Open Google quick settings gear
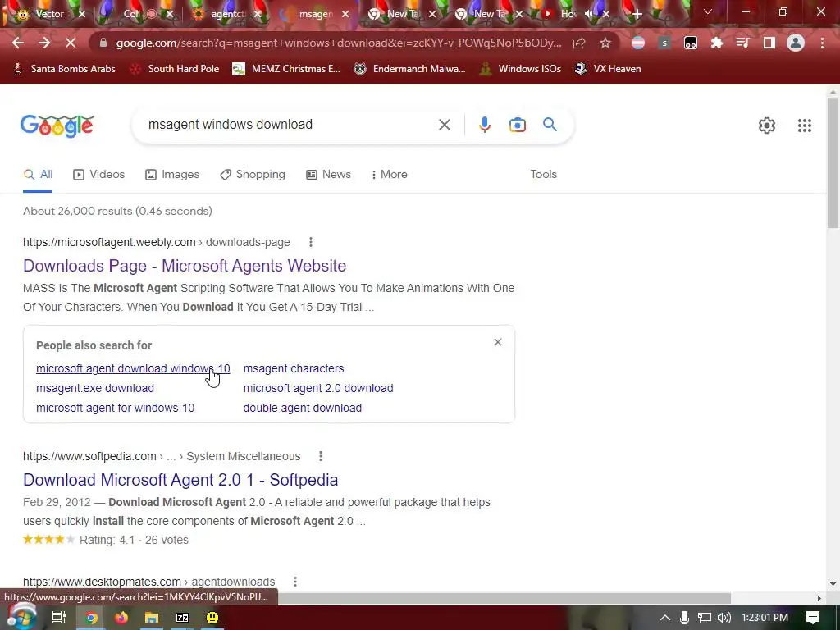Screen dimensions: 840x630 [767, 126]
